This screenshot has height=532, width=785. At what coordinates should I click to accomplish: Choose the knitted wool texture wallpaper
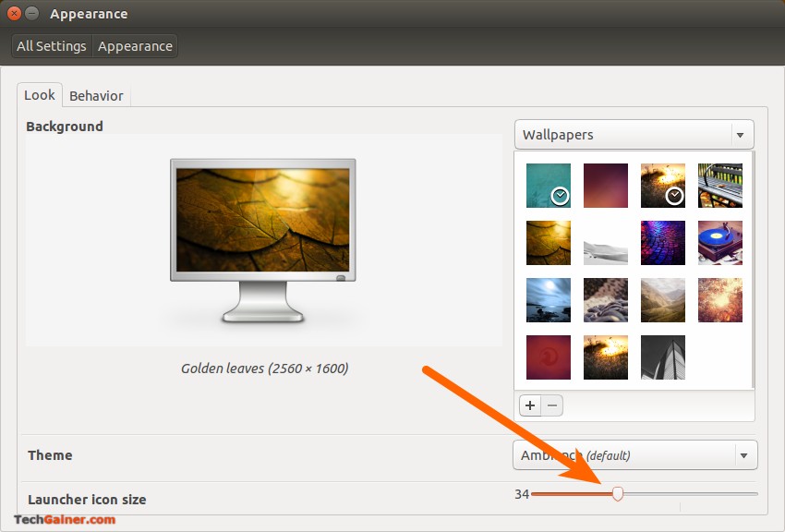click(x=605, y=300)
